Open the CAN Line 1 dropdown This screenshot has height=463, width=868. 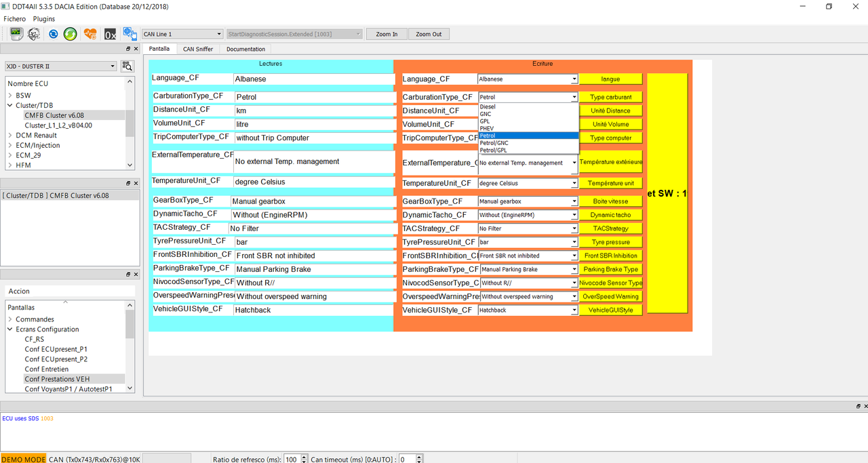coord(182,34)
